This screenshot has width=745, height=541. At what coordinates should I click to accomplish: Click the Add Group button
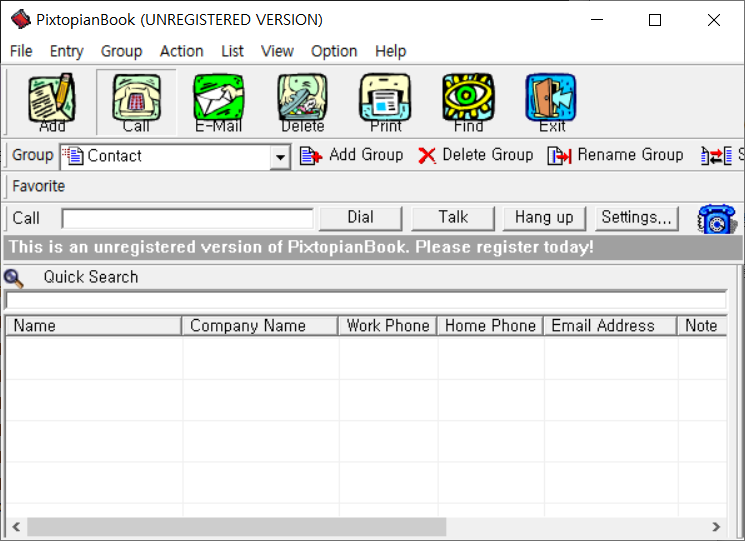pos(352,155)
